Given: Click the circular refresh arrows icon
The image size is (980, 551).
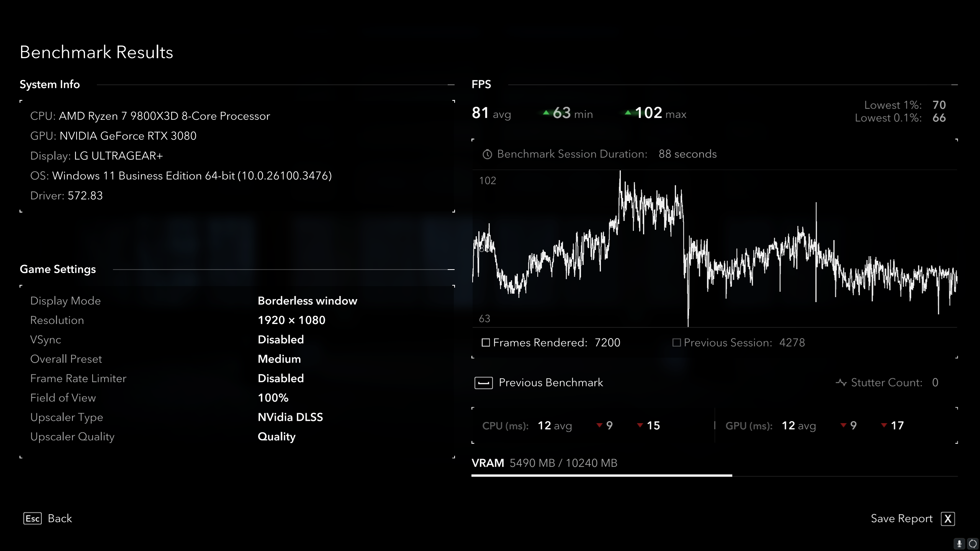Looking at the screenshot, I should click(x=972, y=544).
